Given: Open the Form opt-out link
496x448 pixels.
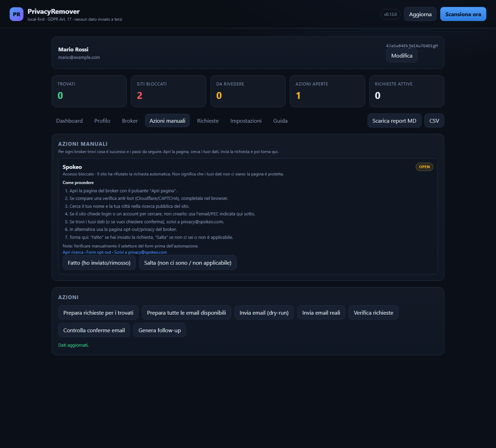Looking at the screenshot, I should pos(99,252).
